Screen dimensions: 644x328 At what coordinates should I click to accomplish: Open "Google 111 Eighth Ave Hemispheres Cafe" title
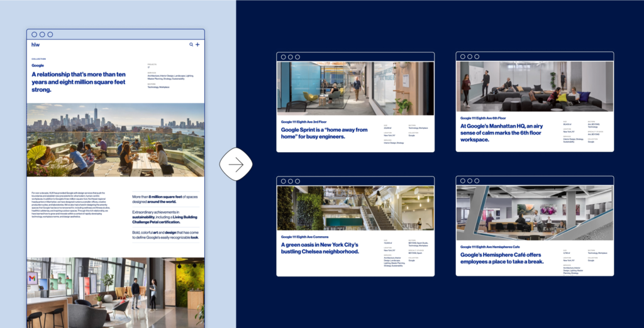point(490,247)
